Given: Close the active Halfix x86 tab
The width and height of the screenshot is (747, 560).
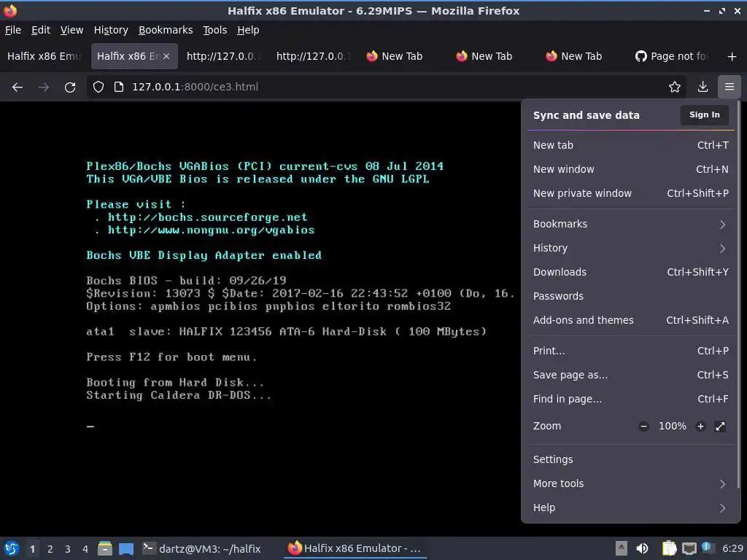Looking at the screenshot, I should point(166,56).
